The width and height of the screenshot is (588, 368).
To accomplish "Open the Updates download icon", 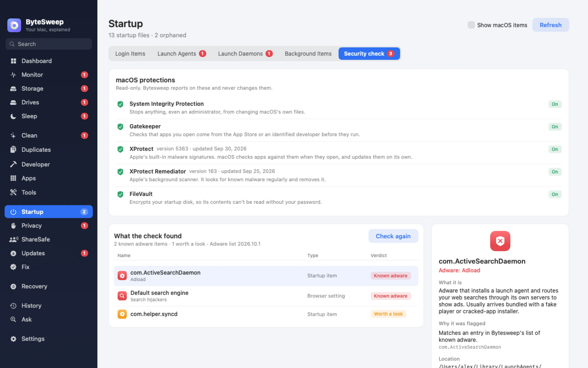I will [x=13, y=253].
